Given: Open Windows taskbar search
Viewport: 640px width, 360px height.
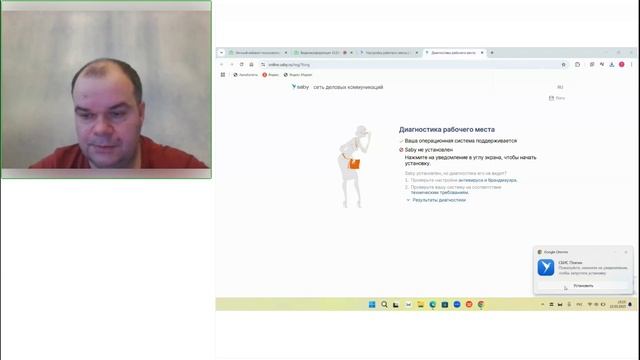Looking at the screenshot, I should (x=384, y=304).
